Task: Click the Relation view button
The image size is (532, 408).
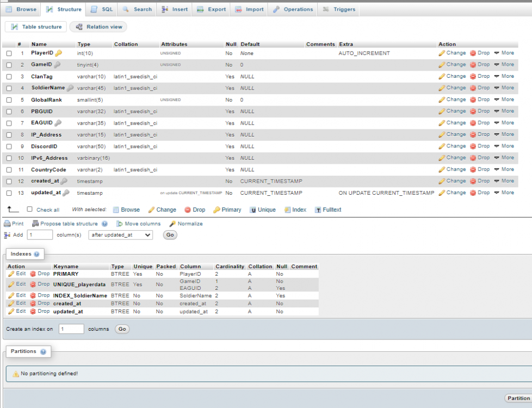Action: [x=98, y=27]
